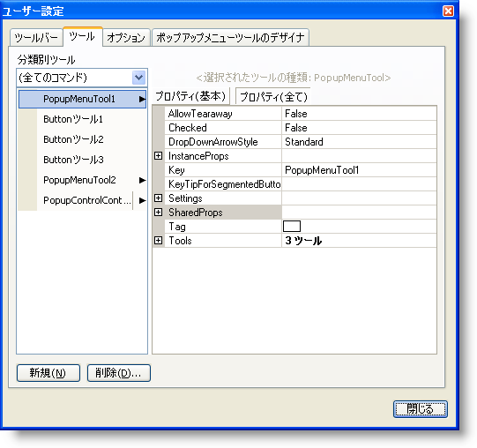The height and width of the screenshot is (448, 477).
Task: Expand the Tools property node
Action: click(158, 241)
